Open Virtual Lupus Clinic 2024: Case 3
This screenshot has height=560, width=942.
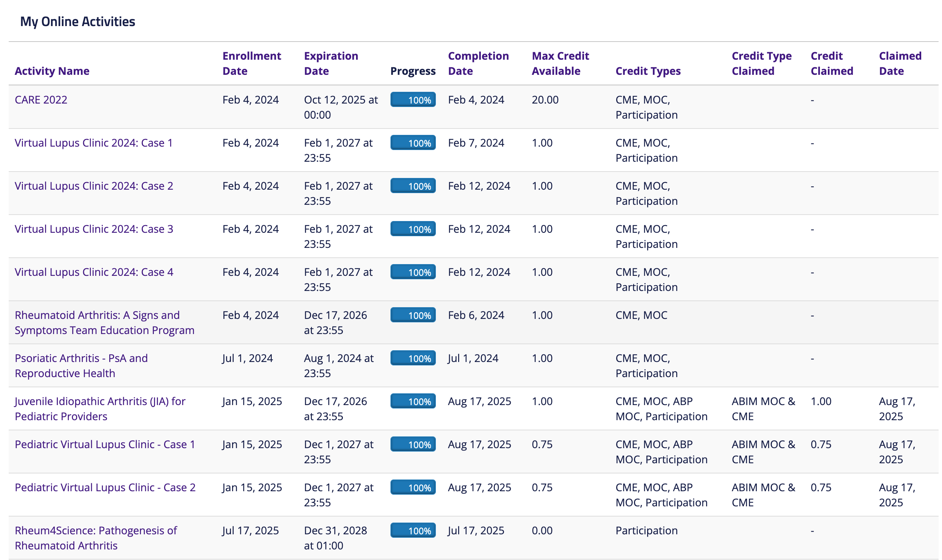[94, 229]
